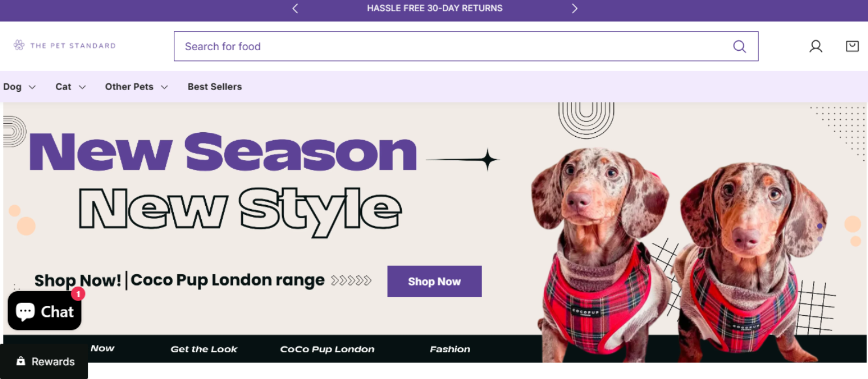The width and height of the screenshot is (868, 379).
Task: Click the purple carousel slide dot
Action: pos(820,226)
